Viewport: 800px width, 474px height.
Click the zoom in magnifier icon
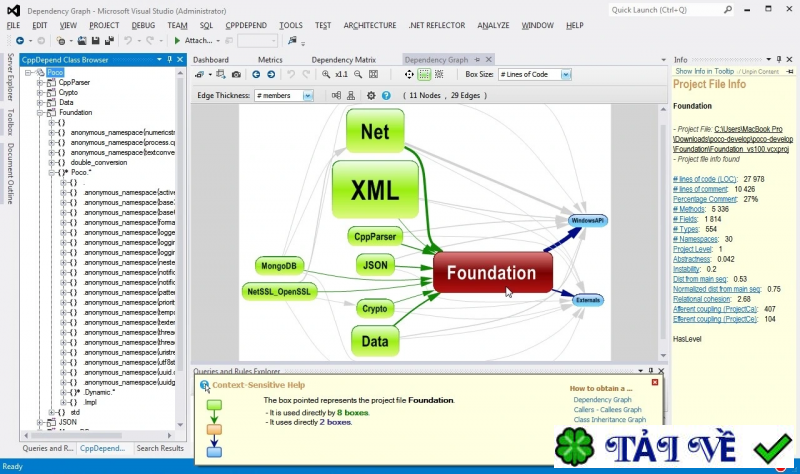(x=326, y=74)
